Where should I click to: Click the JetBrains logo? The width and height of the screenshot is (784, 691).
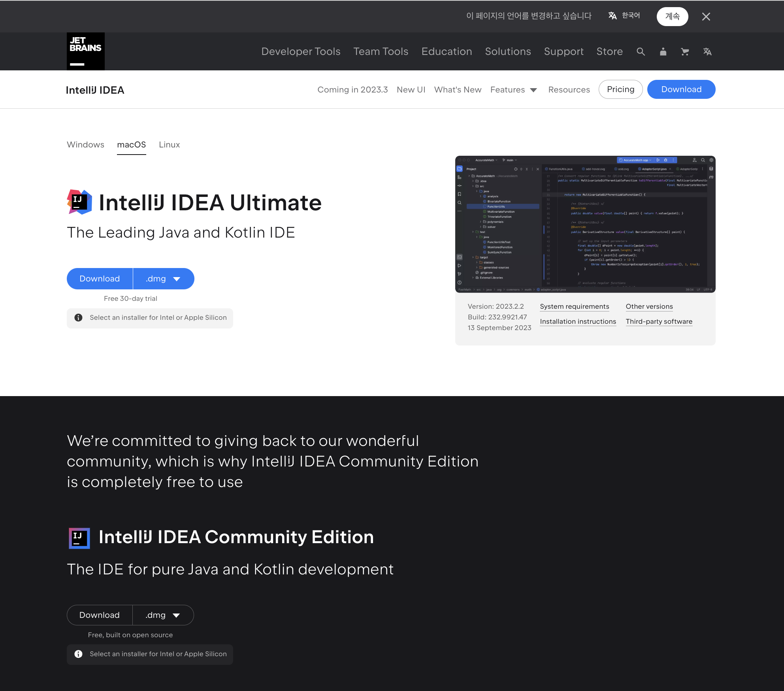click(x=85, y=51)
